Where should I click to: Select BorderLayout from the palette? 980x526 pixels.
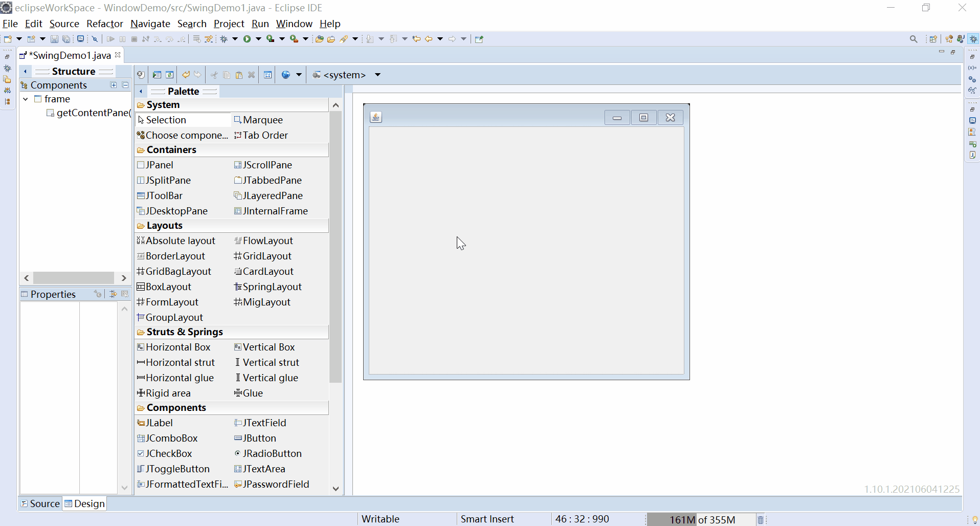171,256
